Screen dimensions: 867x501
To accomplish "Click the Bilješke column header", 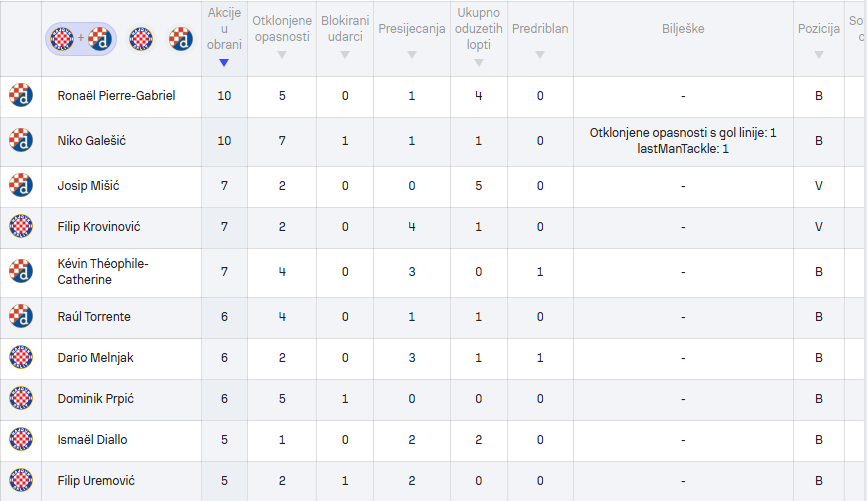I will click(x=683, y=29).
